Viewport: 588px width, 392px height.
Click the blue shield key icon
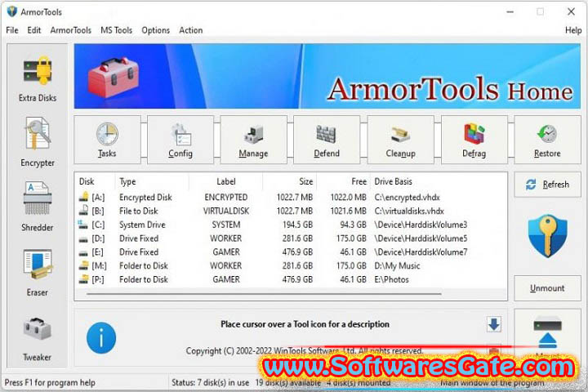[547, 235]
